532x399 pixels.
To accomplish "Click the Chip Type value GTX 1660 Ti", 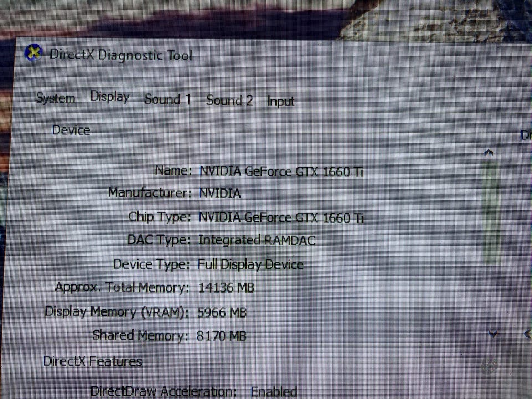I will coord(281,217).
